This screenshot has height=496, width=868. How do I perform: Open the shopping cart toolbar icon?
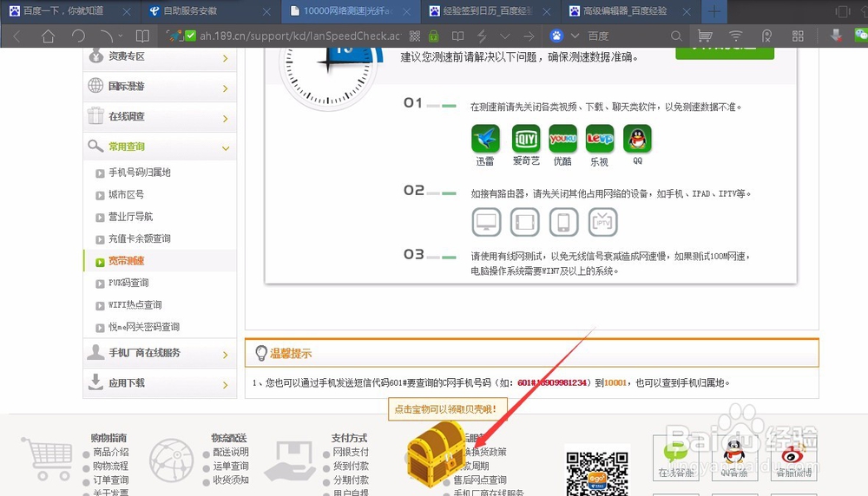pyautogui.click(x=705, y=36)
